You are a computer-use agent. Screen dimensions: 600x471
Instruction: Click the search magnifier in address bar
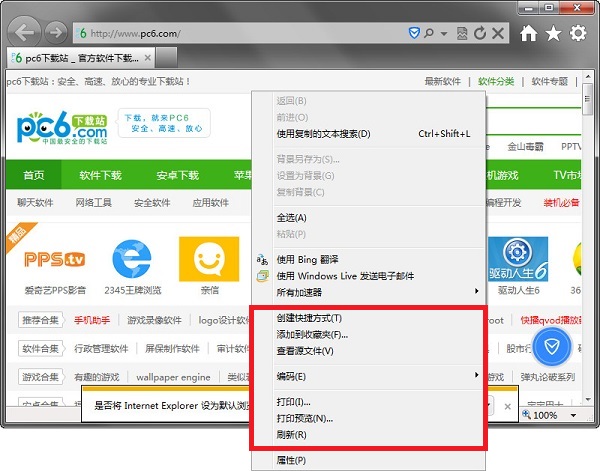tap(429, 33)
